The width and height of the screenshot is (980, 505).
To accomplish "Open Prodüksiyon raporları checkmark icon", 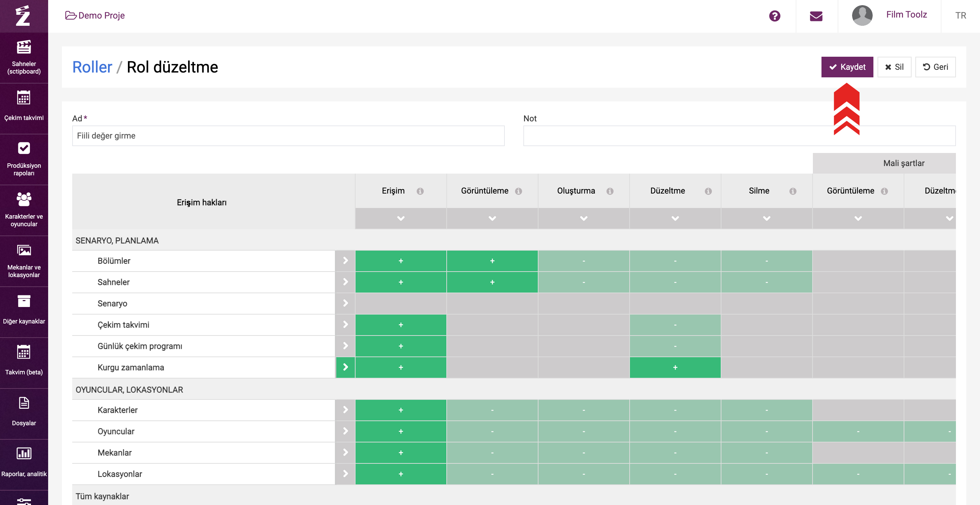I will 24,148.
